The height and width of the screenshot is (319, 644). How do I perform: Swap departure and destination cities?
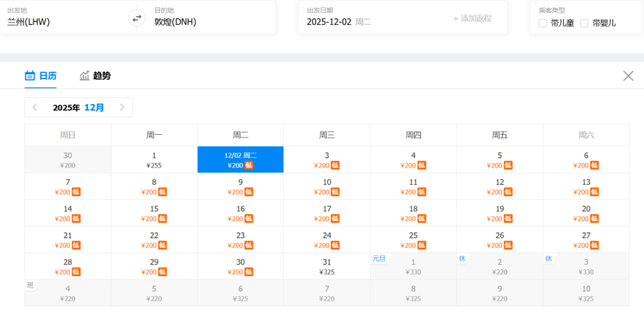click(x=137, y=18)
